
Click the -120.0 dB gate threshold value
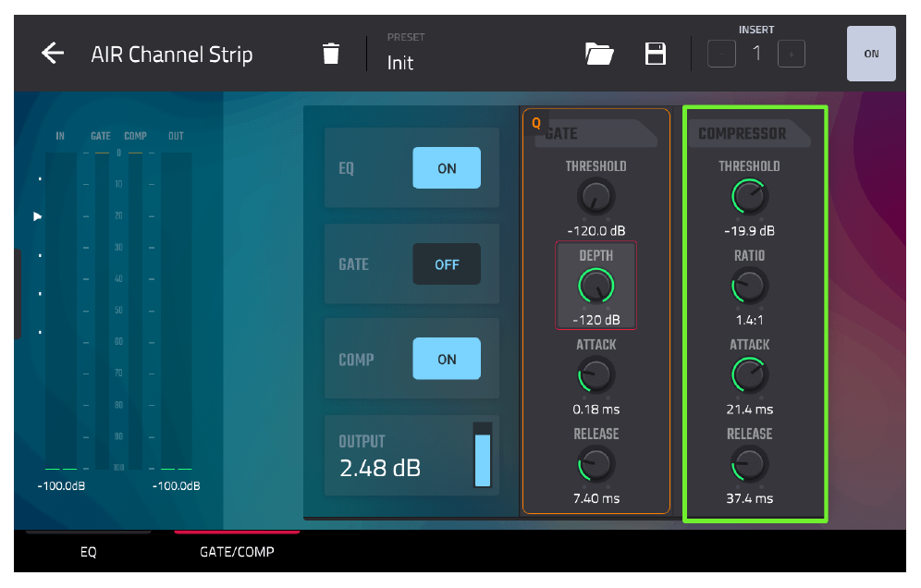pyautogui.click(x=596, y=231)
